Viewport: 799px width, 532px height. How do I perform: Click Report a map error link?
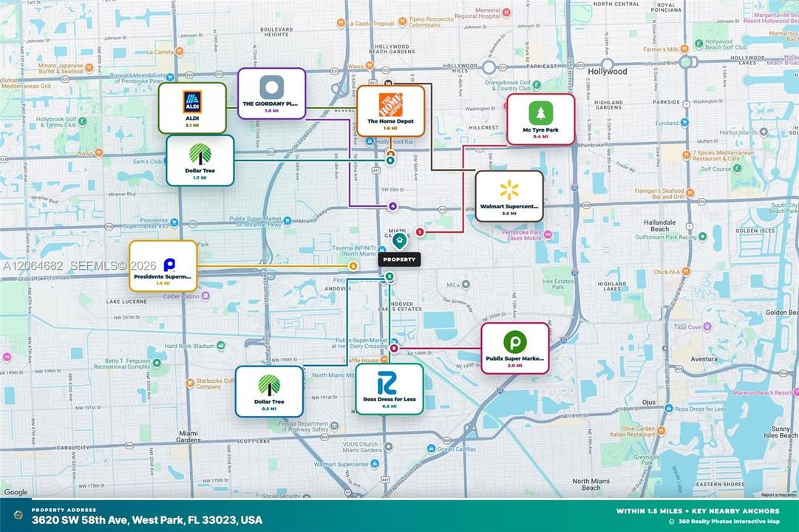click(778, 495)
